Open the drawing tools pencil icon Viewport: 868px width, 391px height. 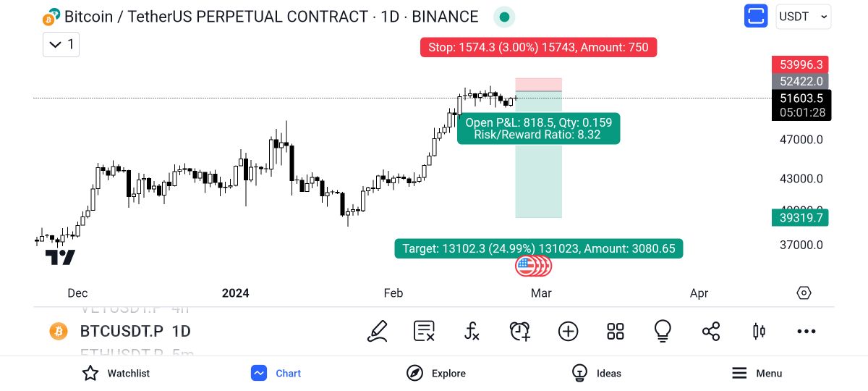[378, 332]
